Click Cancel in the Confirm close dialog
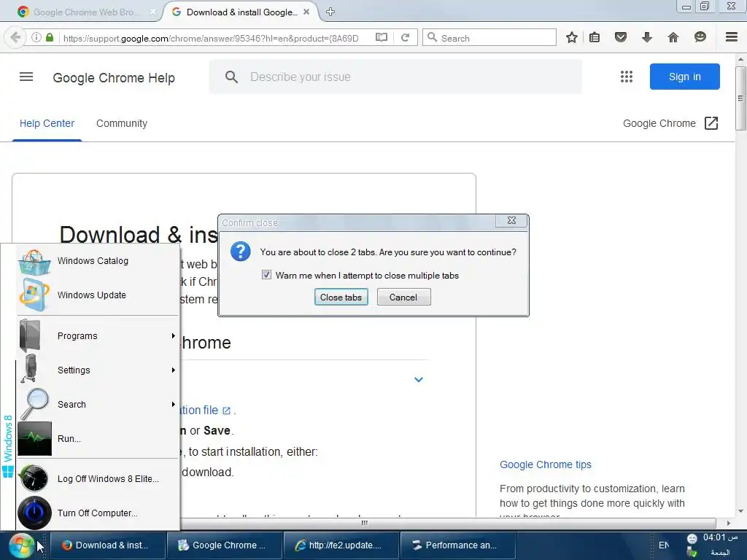Screen dimensions: 747x560 (403, 297)
